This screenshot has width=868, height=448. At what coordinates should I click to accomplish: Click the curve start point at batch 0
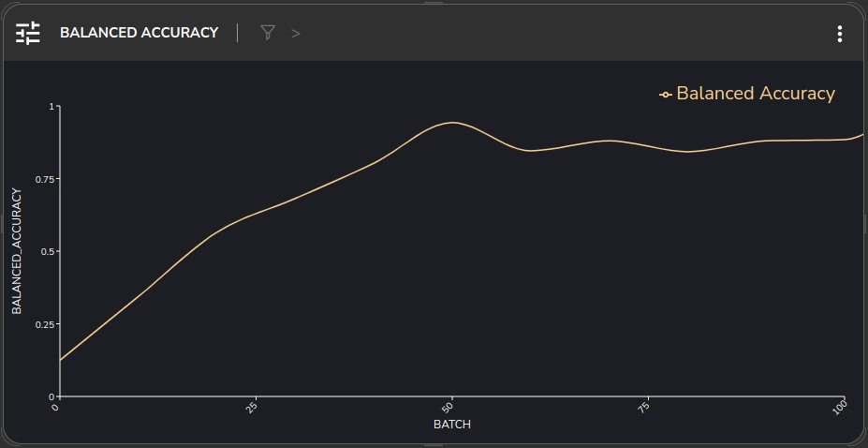tap(60, 360)
